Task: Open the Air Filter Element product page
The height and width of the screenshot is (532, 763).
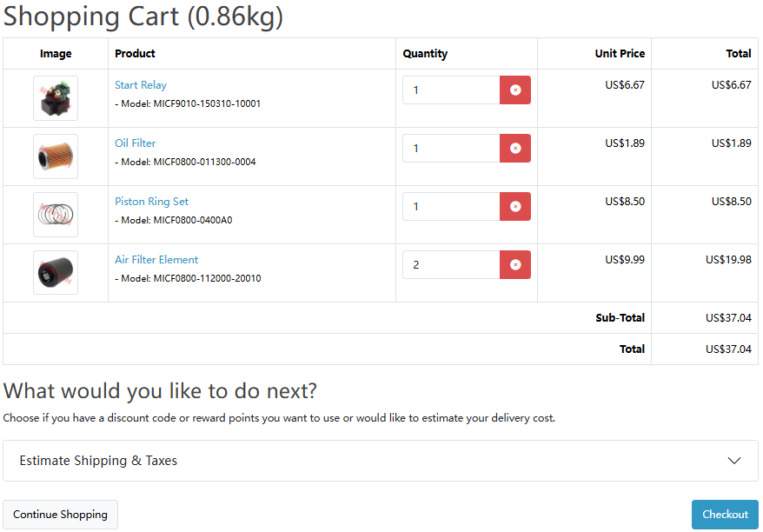Action: click(x=156, y=259)
